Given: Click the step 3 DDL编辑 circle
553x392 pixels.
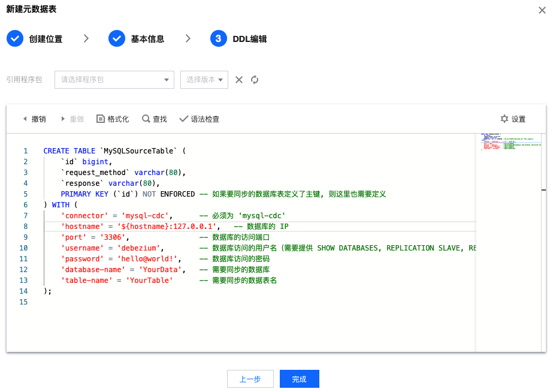Looking at the screenshot, I should coord(218,38).
